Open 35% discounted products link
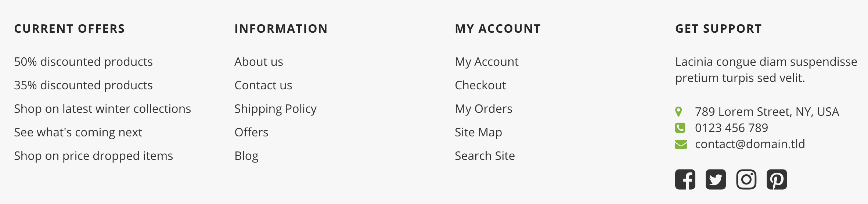The height and width of the screenshot is (204, 868). 83,85
